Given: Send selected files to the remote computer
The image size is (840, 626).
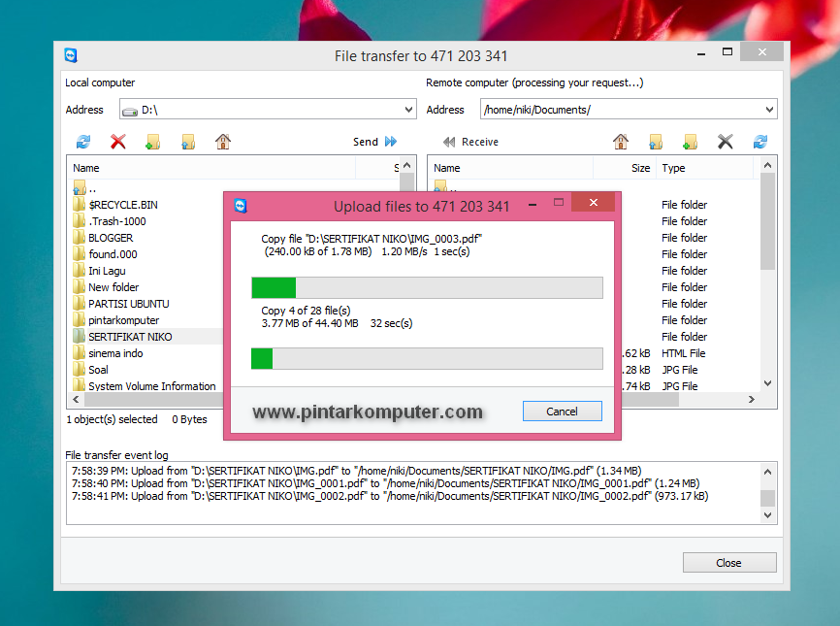Looking at the screenshot, I should coord(374,142).
